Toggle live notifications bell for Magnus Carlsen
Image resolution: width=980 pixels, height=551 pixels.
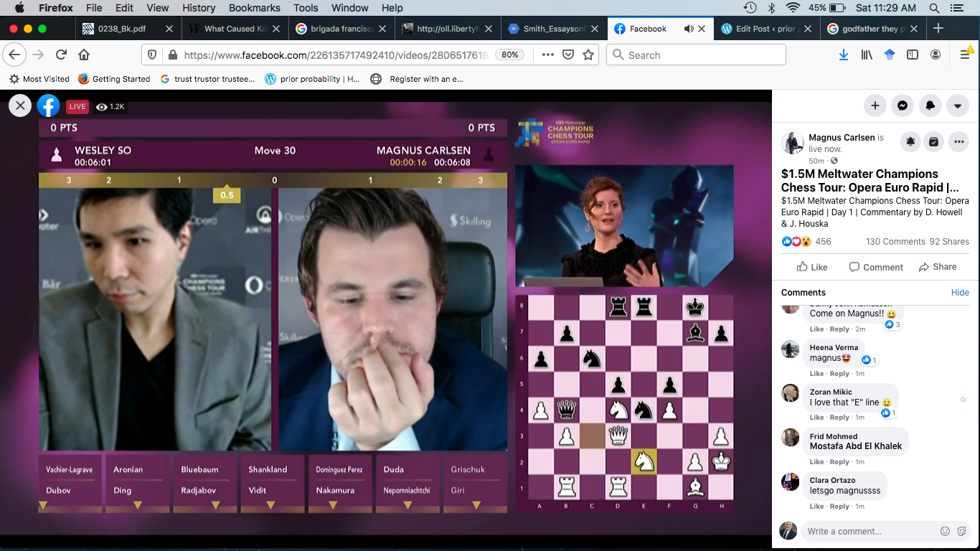coord(910,142)
